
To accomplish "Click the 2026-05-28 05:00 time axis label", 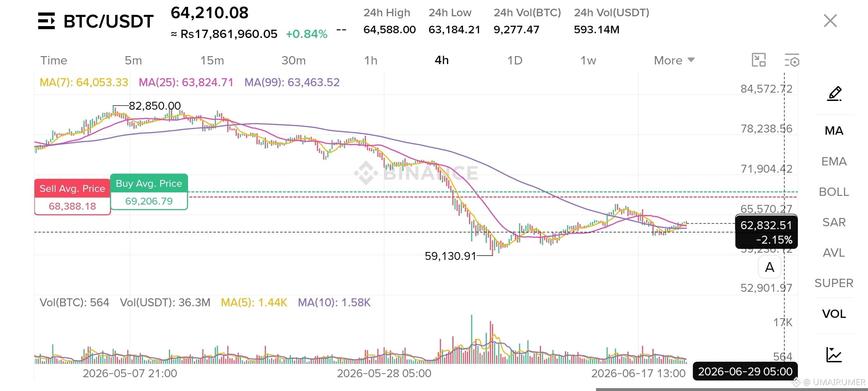I will [x=384, y=373].
